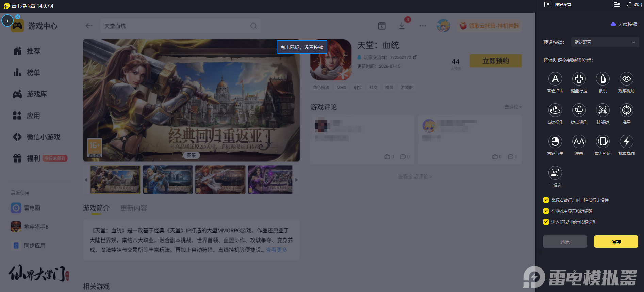Switch to the 更新内容 tab
The width and height of the screenshot is (644, 292).
[134, 208]
